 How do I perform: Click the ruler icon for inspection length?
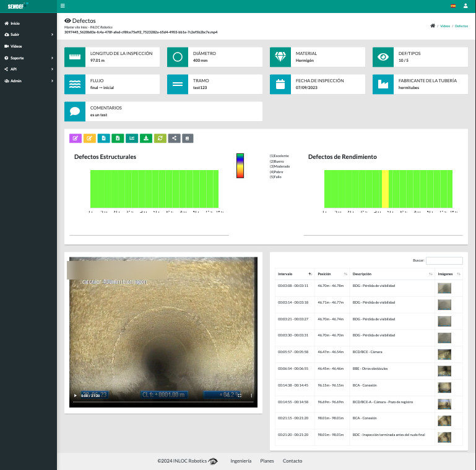(75, 57)
